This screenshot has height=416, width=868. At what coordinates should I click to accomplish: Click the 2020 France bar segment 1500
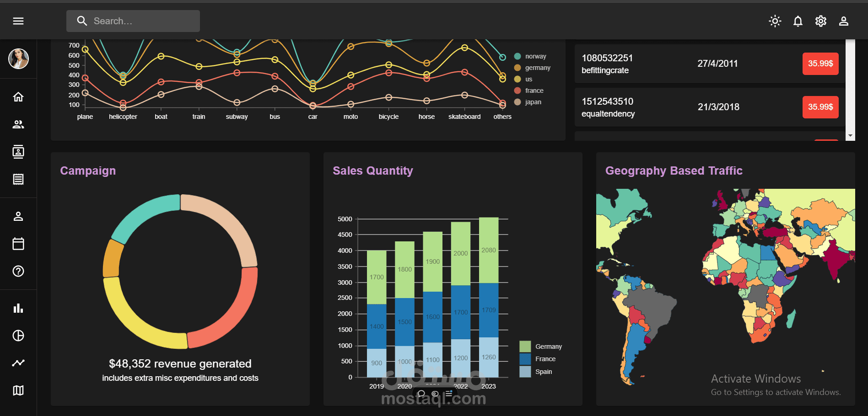pos(404,322)
